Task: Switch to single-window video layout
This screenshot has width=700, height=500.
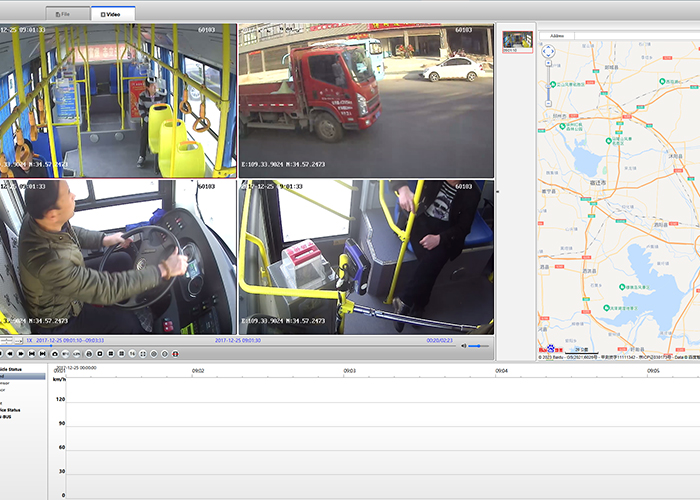Action: (x=100, y=354)
